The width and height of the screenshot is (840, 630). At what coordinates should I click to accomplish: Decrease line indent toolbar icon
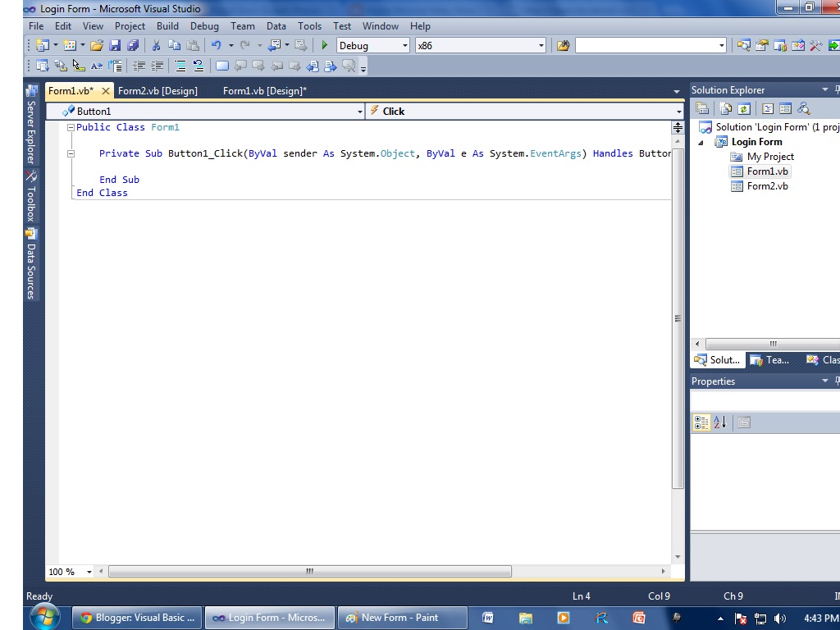(139, 66)
